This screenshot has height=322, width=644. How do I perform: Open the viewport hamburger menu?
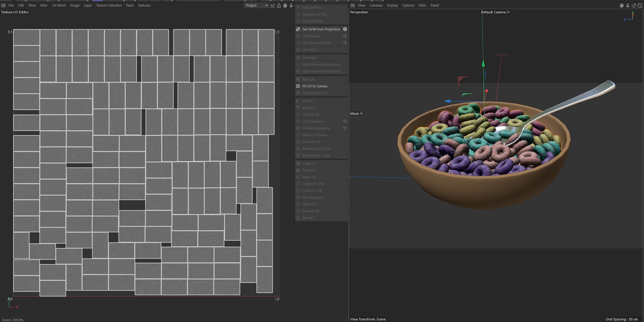(353, 5)
